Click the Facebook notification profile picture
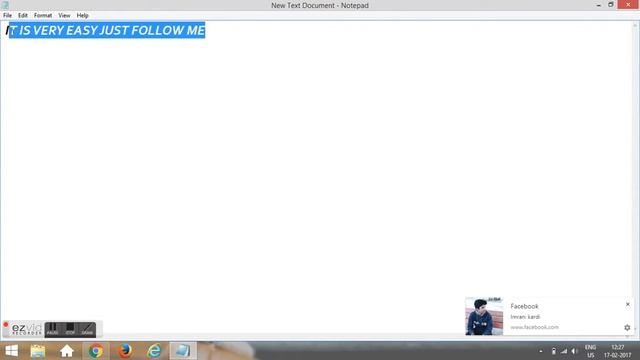This screenshot has height=360, width=640. (x=484, y=317)
